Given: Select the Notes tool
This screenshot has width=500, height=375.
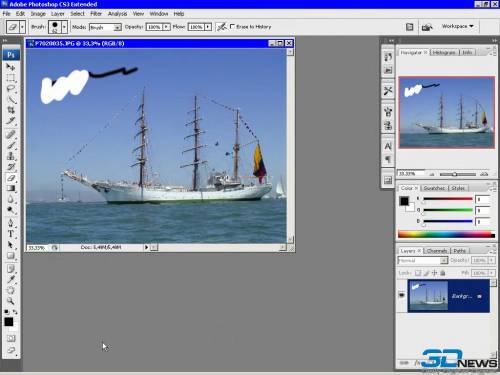Looking at the screenshot, I should (11, 269).
